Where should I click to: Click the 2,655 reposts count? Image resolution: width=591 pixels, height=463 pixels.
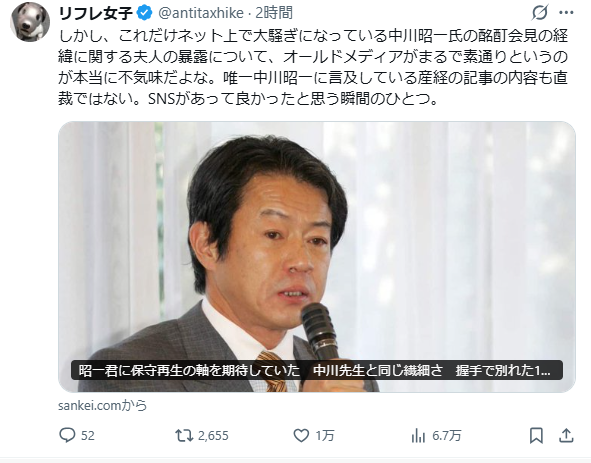[213, 436]
